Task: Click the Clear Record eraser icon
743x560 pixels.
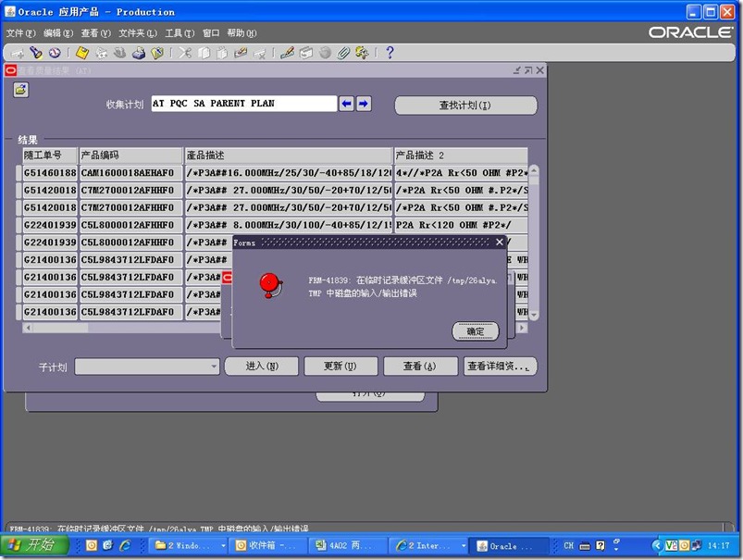Action: pos(241,53)
